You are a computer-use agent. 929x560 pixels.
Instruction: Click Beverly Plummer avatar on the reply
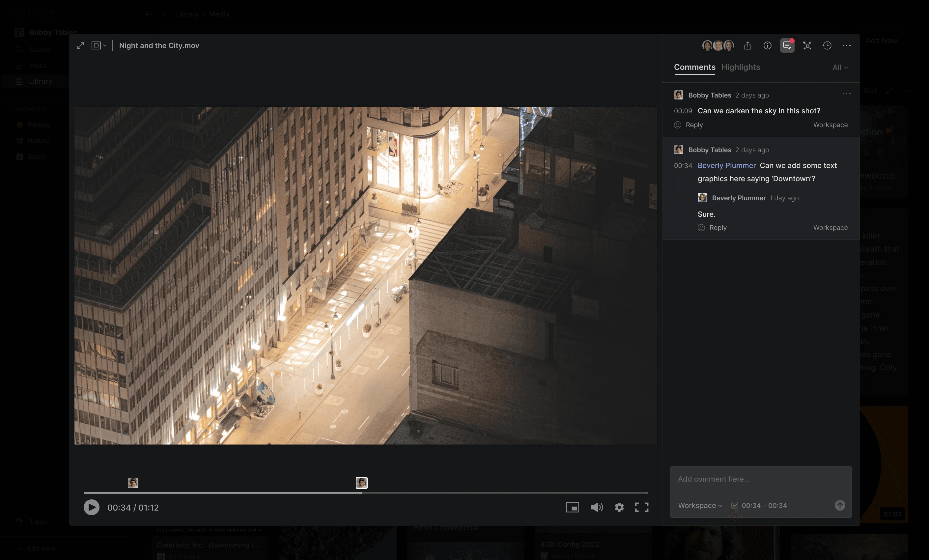pos(702,198)
